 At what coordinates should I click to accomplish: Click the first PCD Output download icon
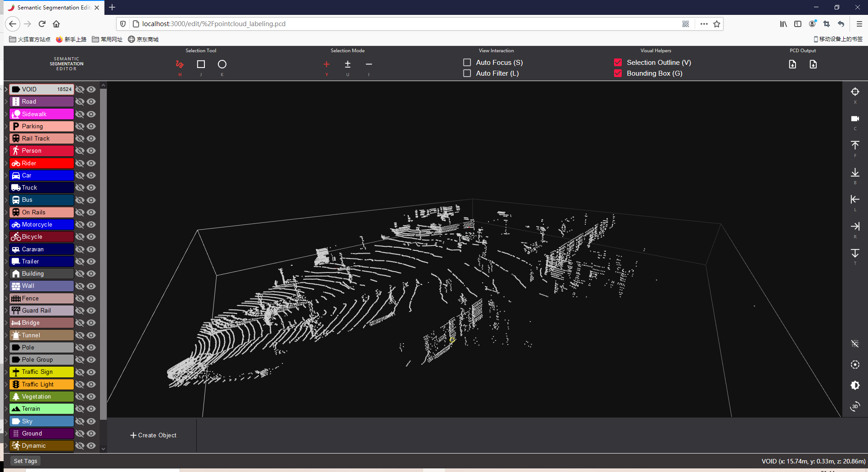(x=792, y=64)
